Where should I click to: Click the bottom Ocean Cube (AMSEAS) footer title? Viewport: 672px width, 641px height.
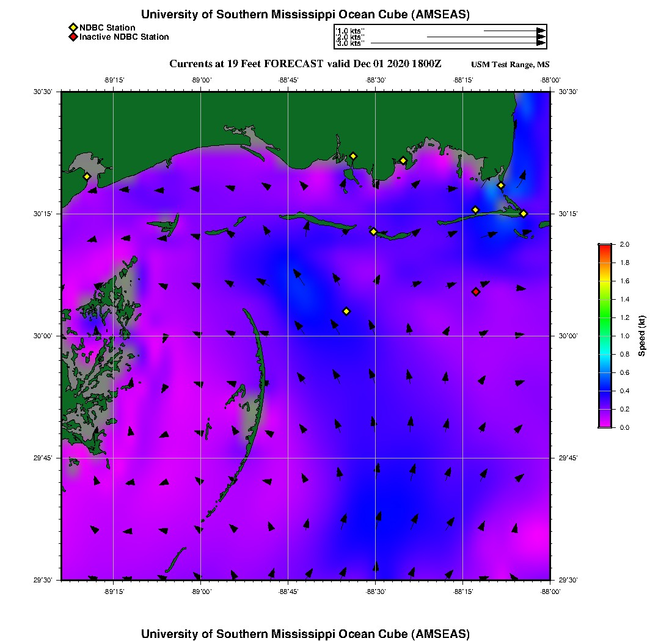pyautogui.click(x=305, y=633)
